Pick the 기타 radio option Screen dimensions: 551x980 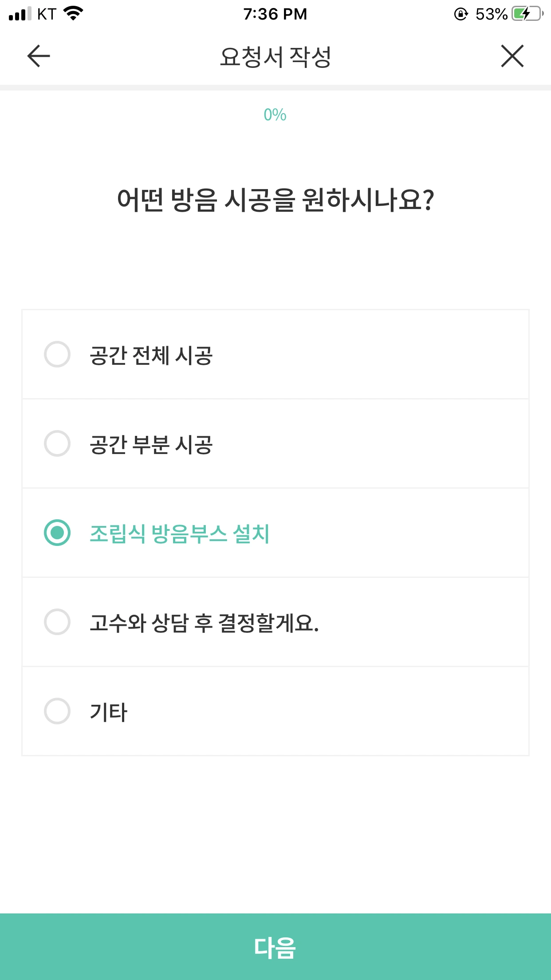(x=57, y=711)
